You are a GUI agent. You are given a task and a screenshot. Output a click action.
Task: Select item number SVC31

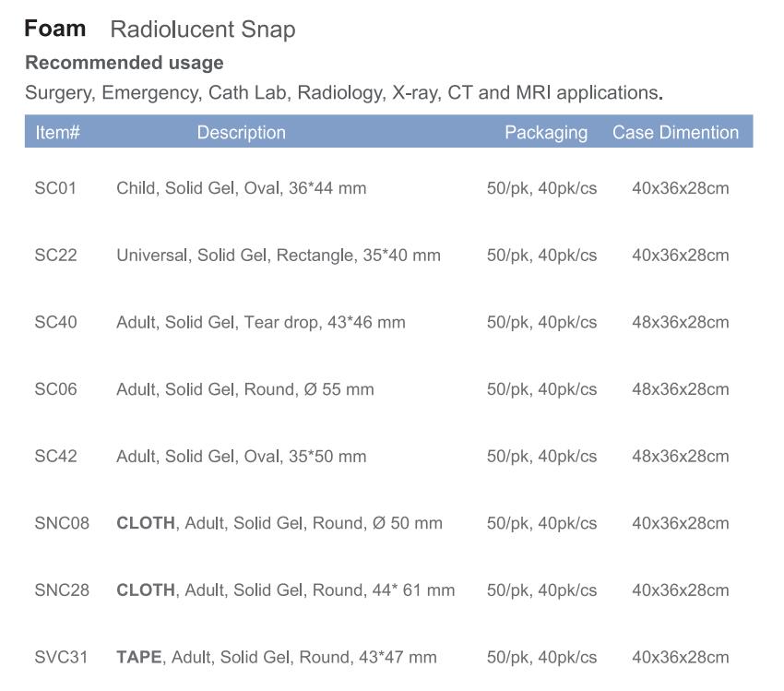click(x=61, y=658)
